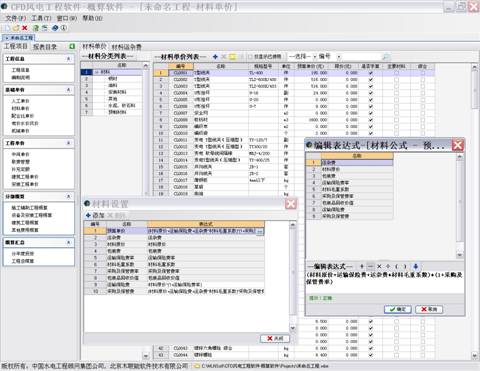
Task: Click the magnifier search icon in material list
Action: (x=386, y=57)
